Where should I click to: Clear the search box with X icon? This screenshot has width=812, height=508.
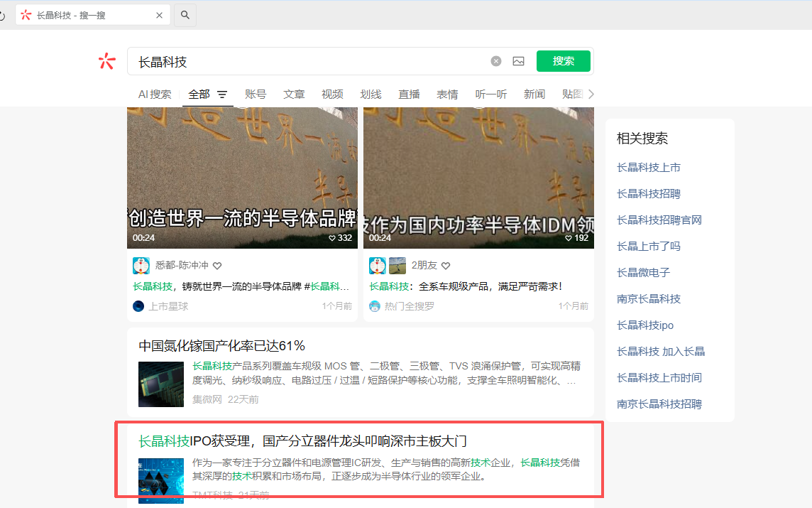[x=496, y=61]
